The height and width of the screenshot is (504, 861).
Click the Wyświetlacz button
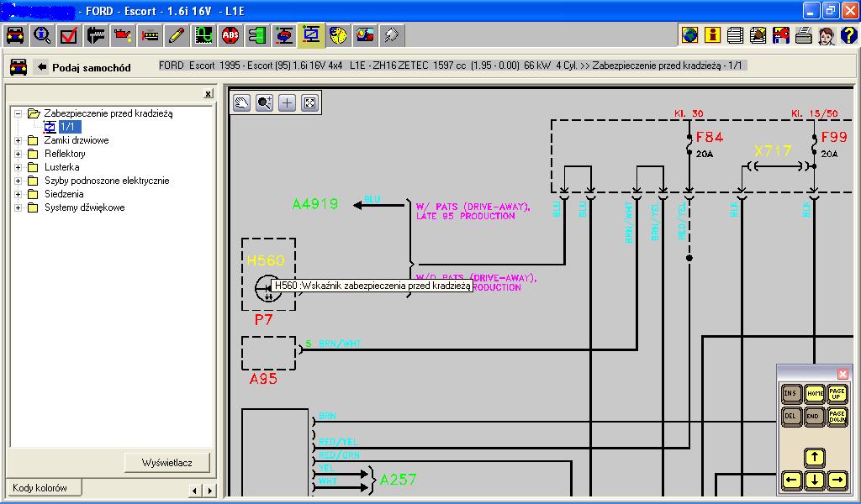pyautogui.click(x=167, y=462)
